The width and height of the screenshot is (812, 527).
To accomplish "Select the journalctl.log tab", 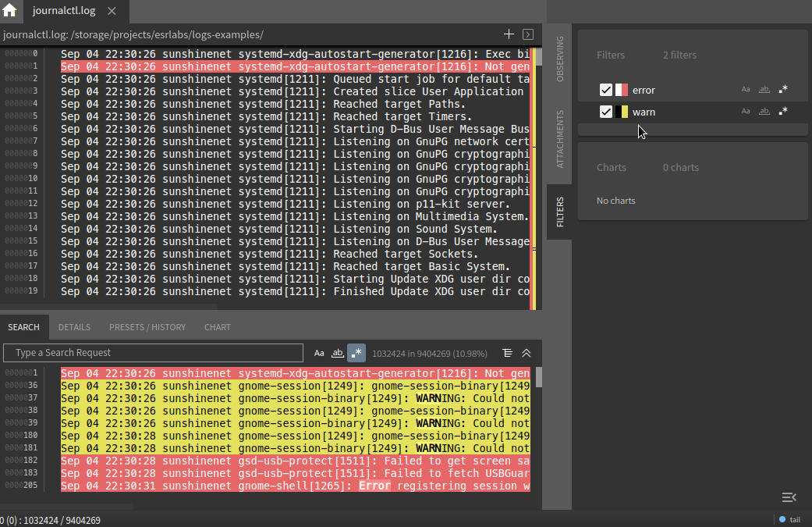I will pos(64,11).
